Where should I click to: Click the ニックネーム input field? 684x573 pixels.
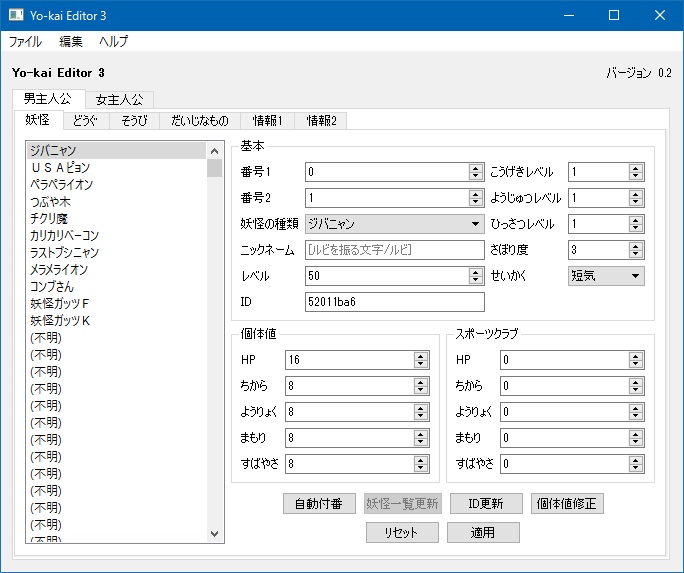pos(395,250)
